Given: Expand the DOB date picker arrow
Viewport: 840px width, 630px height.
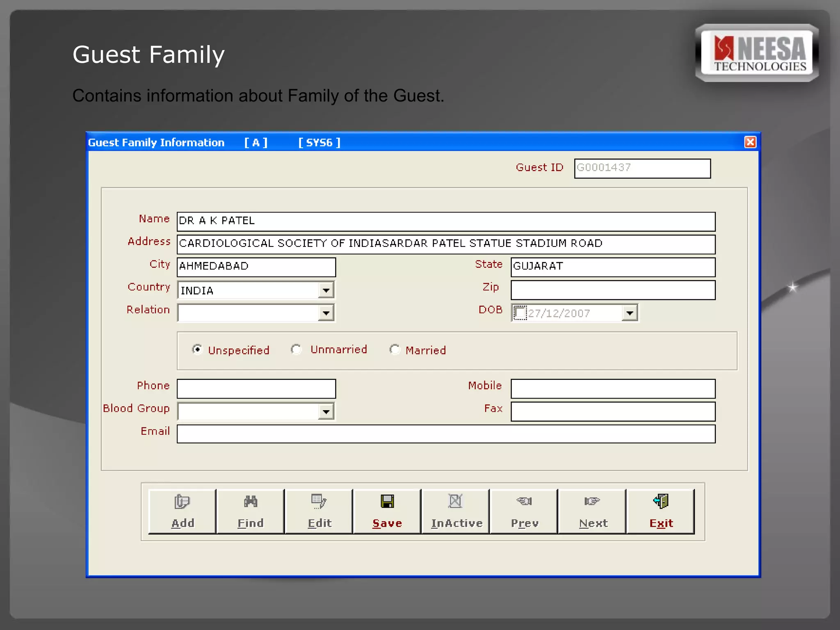Looking at the screenshot, I should pyautogui.click(x=630, y=313).
